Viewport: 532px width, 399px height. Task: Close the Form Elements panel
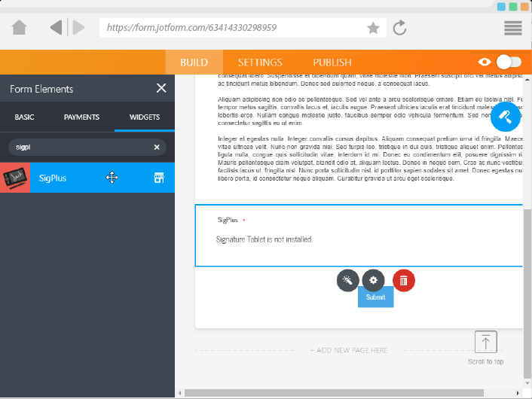pos(161,88)
